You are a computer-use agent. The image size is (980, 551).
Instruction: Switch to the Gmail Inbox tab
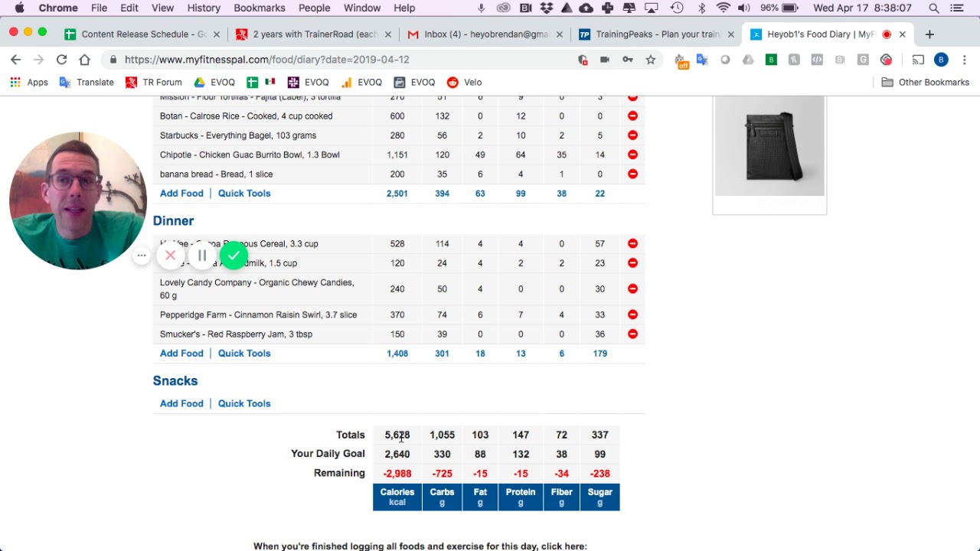click(x=485, y=34)
